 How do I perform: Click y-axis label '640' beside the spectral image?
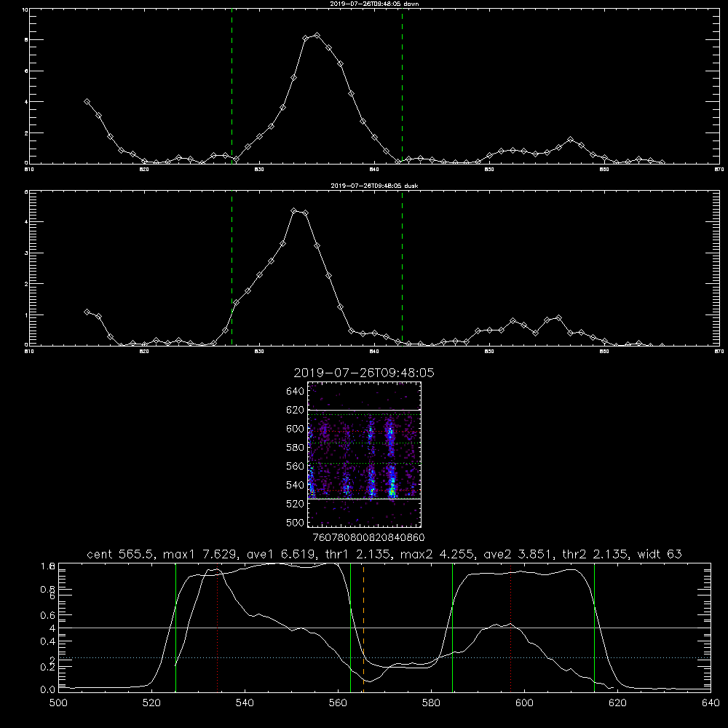coord(295,392)
